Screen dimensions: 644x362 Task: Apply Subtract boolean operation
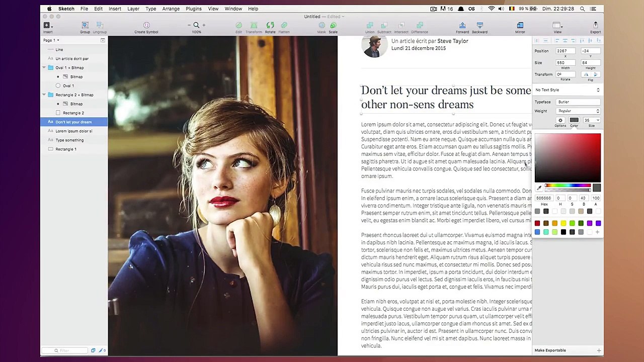pos(384,25)
